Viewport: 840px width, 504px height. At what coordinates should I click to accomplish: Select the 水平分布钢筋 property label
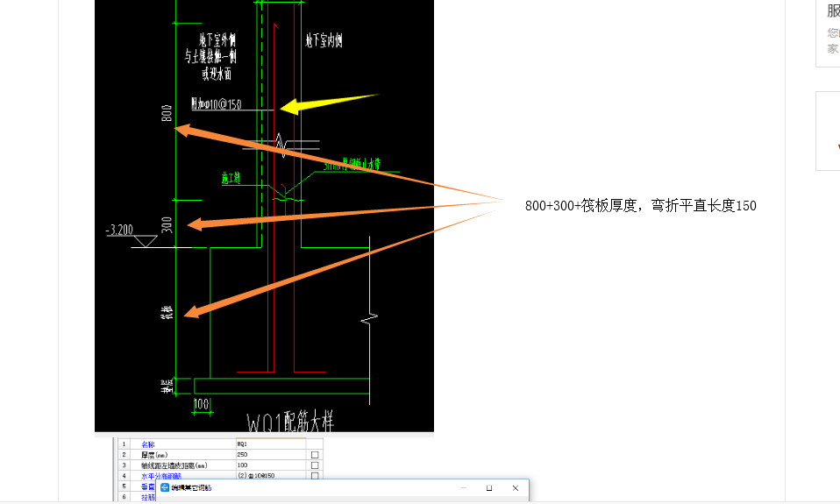coord(161,476)
